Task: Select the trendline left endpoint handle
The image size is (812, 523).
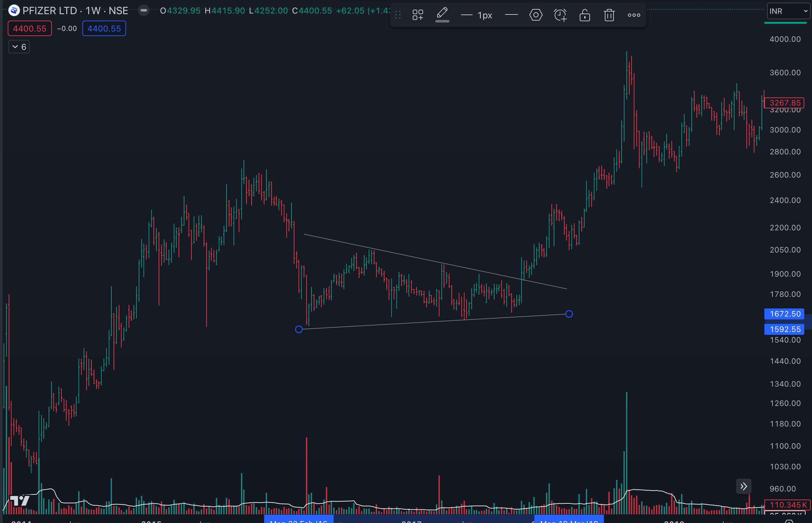Action: [x=299, y=329]
